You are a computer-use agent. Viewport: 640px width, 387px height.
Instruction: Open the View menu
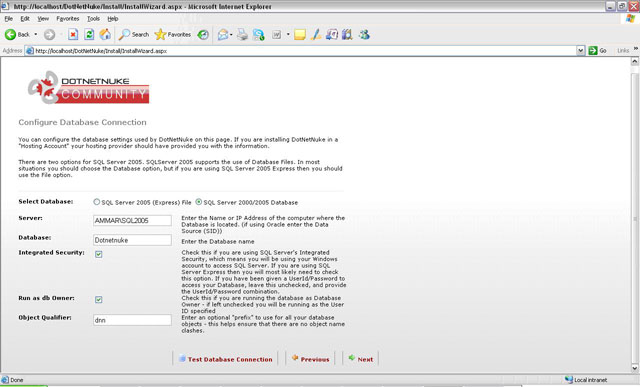tap(43, 19)
